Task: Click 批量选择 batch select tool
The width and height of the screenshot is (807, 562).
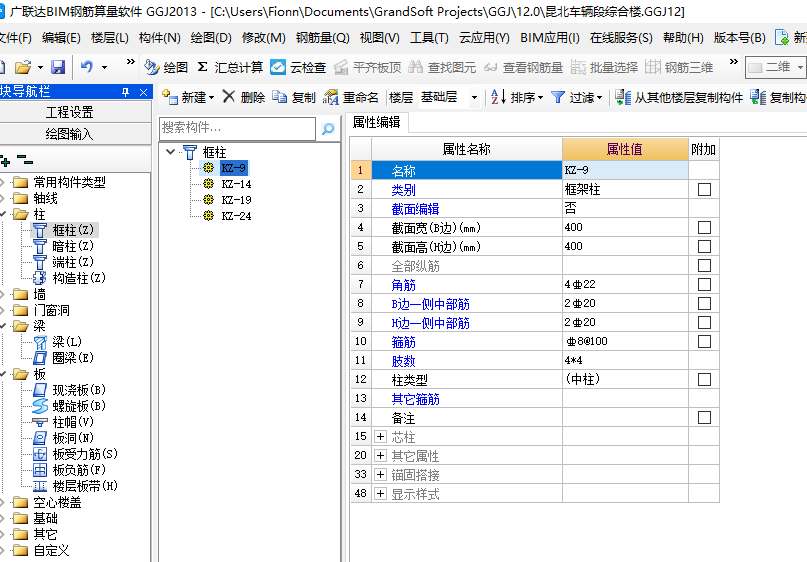Action: pos(604,67)
